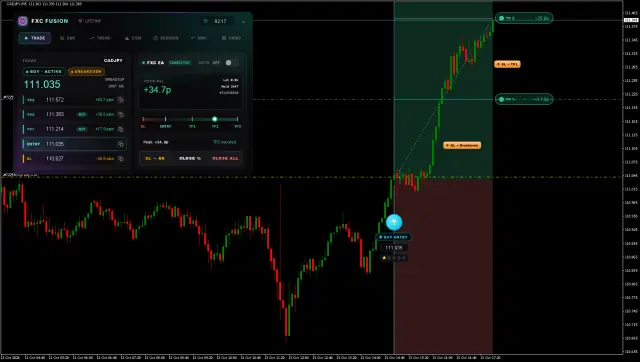Click the BUY ENTRY chart label
This screenshot has width=640, height=362.
tap(394, 237)
